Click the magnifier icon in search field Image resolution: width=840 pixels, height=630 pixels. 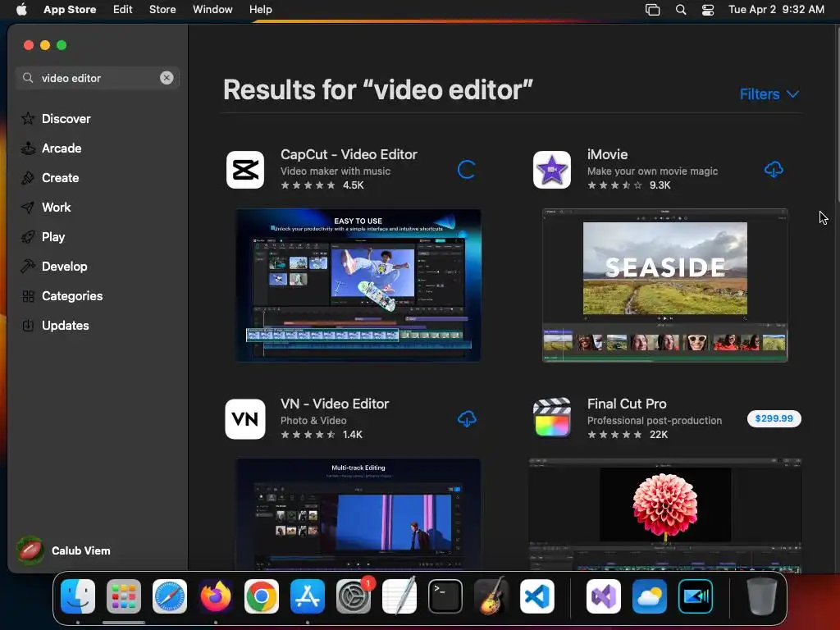(x=28, y=78)
